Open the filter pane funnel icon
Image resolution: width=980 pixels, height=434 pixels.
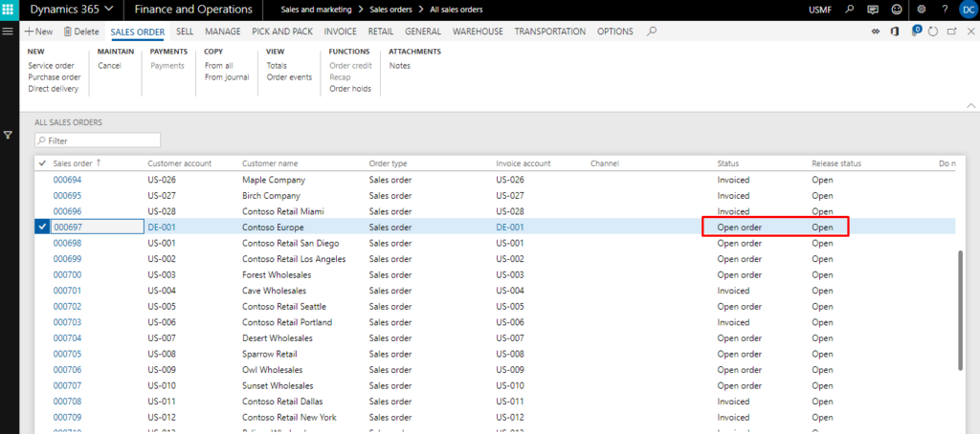pyautogui.click(x=8, y=135)
